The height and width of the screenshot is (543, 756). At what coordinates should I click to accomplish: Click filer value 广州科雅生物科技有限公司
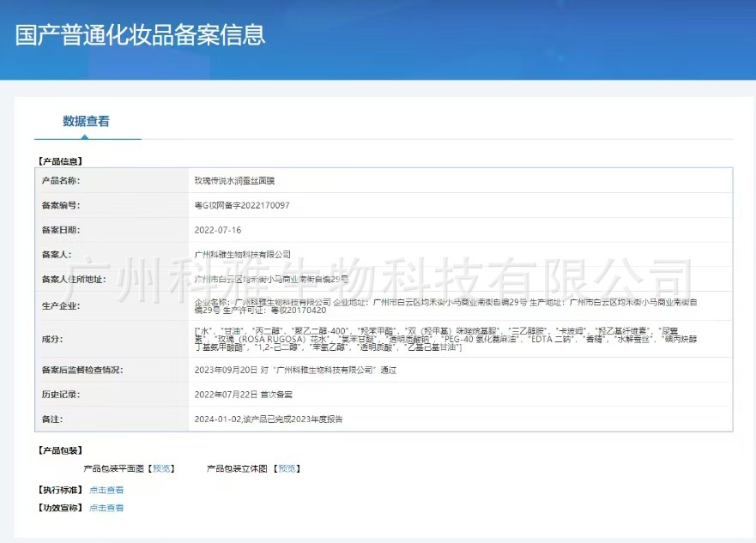pos(243,255)
